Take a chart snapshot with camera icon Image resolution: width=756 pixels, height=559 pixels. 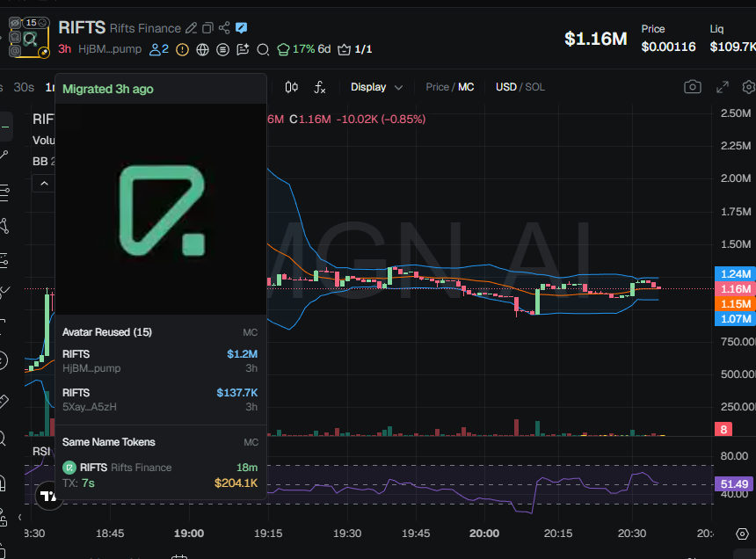tap(693, 87)
